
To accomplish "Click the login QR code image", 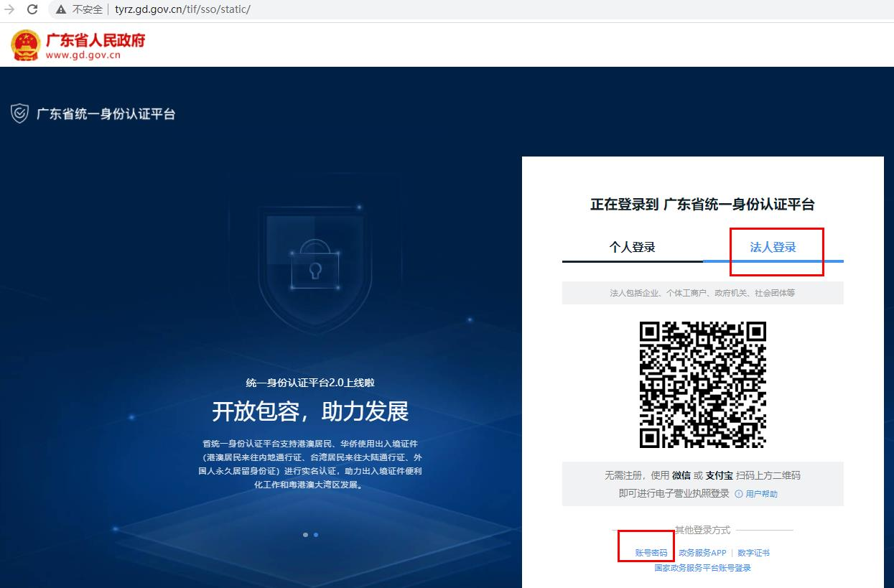I will 703,384.
